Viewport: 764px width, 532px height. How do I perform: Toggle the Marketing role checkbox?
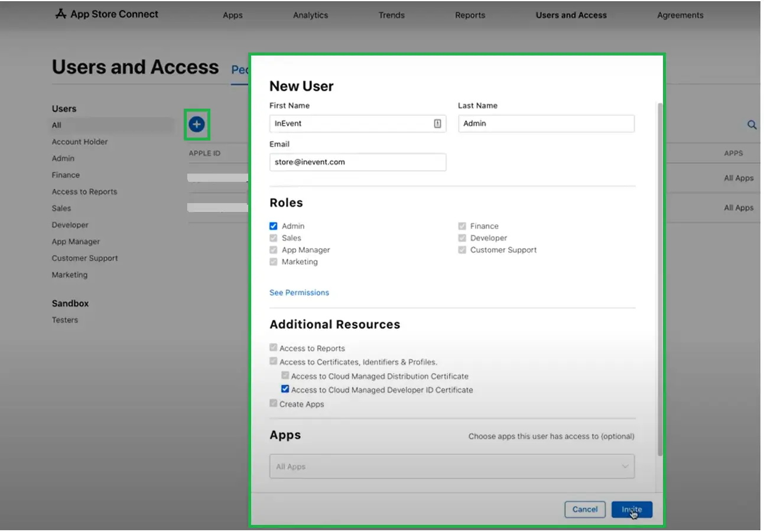pyautogui.click(x=273, y=262)
